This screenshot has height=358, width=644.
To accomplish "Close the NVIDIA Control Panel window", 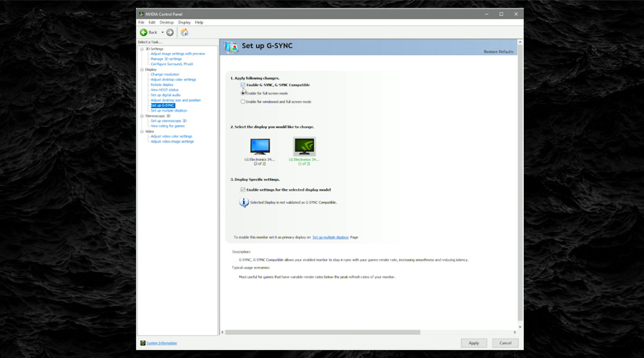I will pyautogui.click(x=516, y=14).
